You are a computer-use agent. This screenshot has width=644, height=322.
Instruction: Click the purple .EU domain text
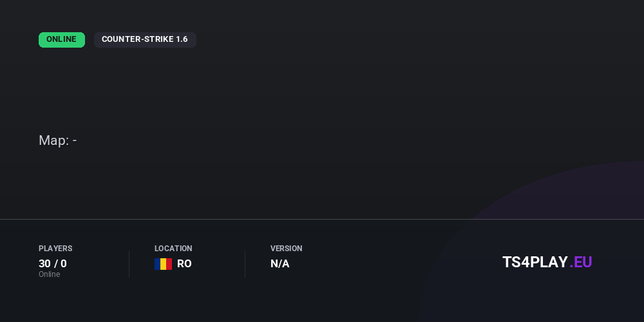pyautogui.click(x=581, y=262)
